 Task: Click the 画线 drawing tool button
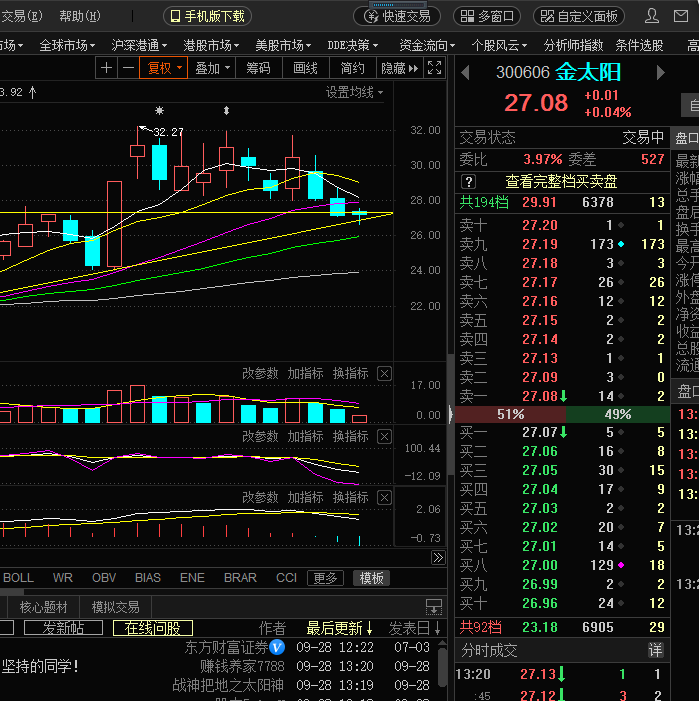[305, 68]
